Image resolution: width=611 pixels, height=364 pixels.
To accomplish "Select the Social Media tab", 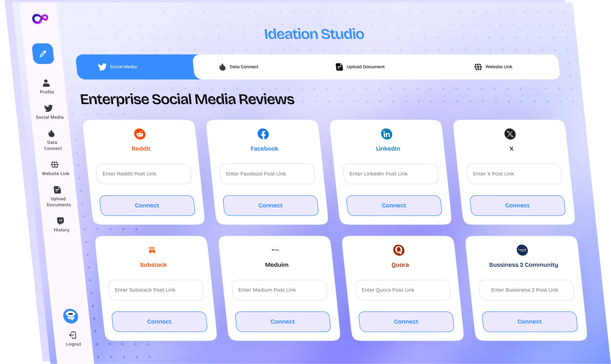I will pos(117,67).
